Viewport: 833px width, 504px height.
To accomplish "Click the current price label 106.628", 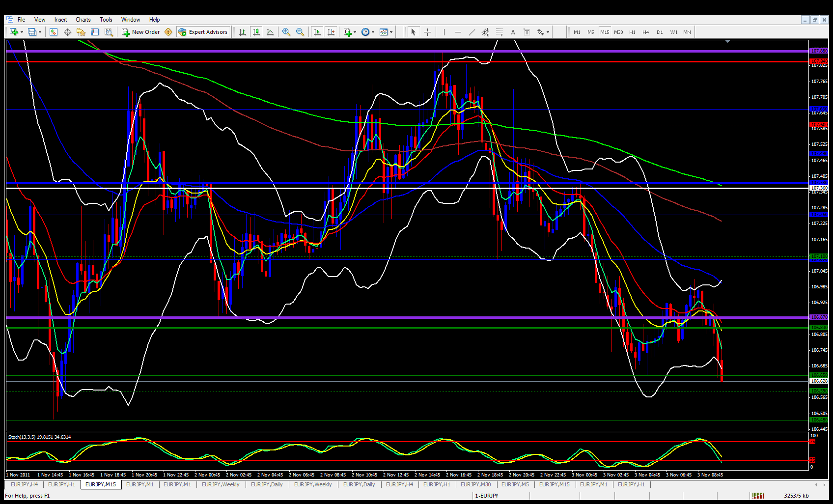I will 819,381.
